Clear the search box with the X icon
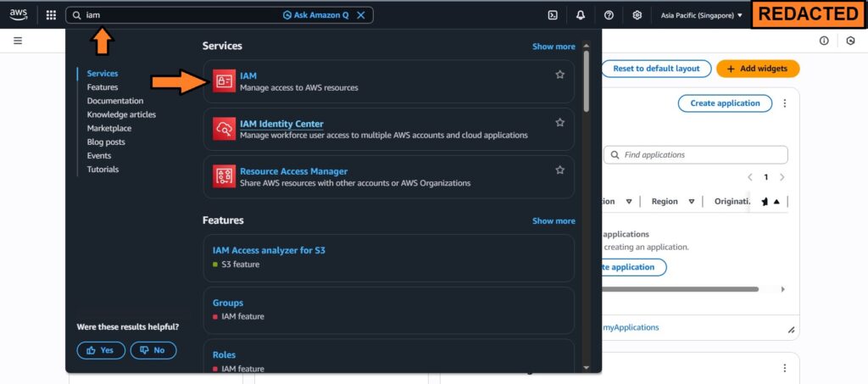The image size is (868, 384). pyautogui.click(x=361, y=15)
